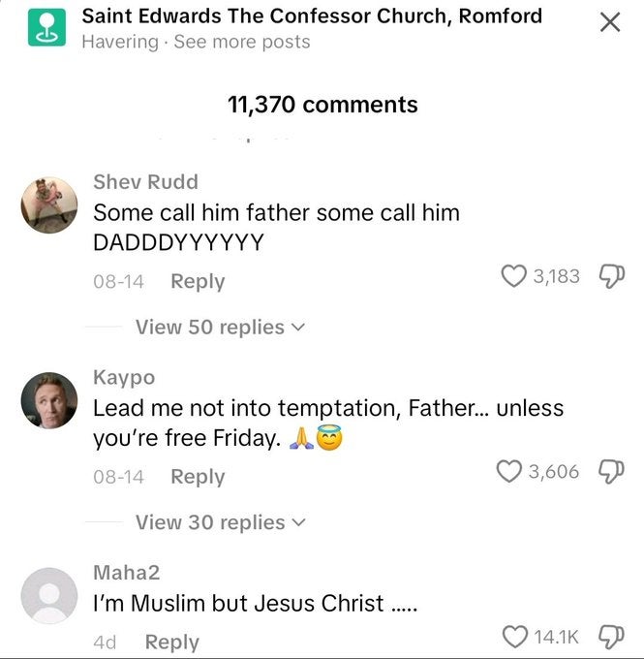Like Kaypo's comment with heart

coord(509,471)
